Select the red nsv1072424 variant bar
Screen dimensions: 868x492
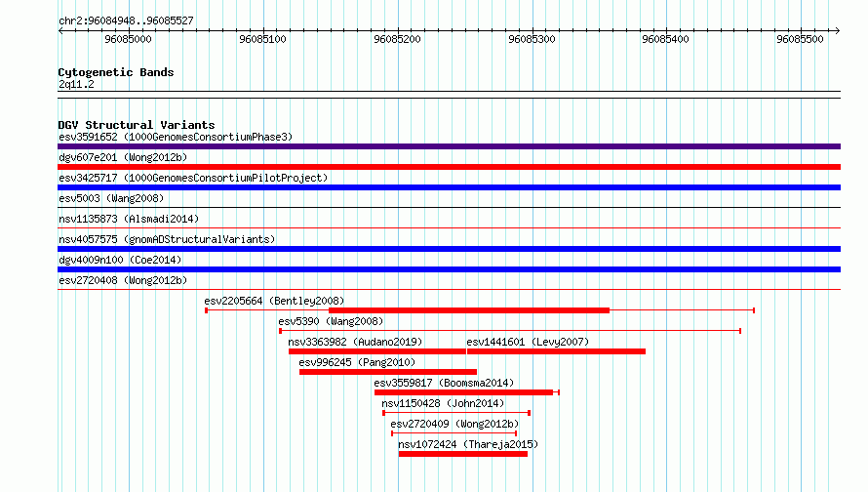(x=463, y=454)
